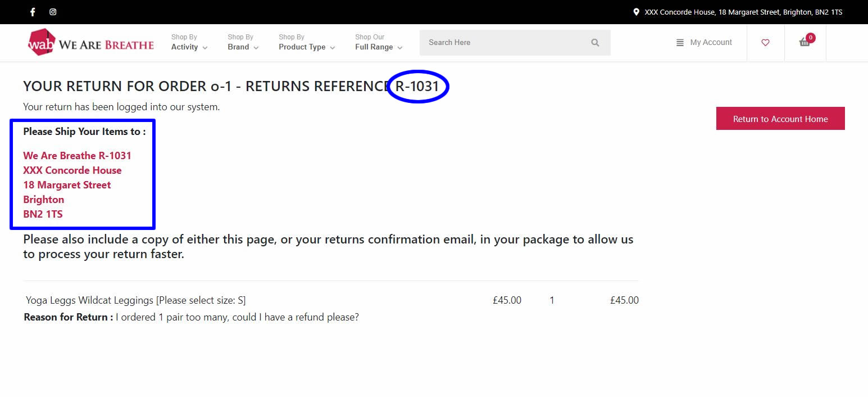Screen dimensions: 868x397
Task: Click the location pin icon in top bar
Action: (x=636, y=12)
